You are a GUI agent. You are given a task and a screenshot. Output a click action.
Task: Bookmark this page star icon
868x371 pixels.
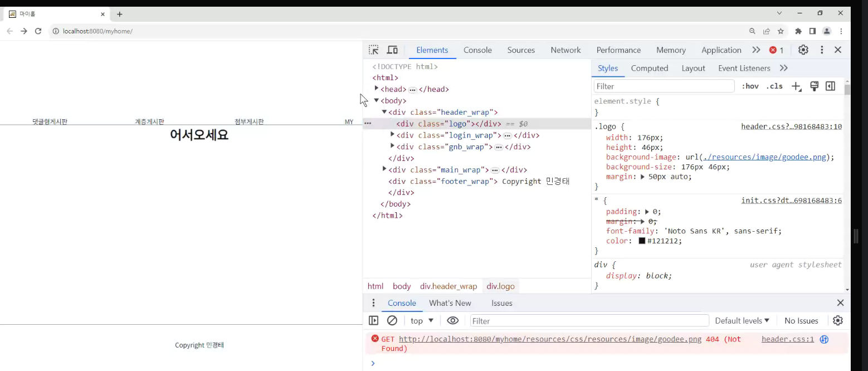pos(781,31)
